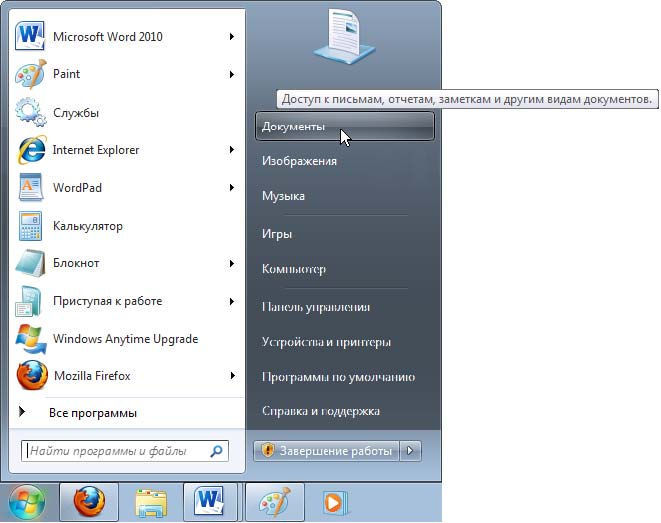Open the Документы folder link
Image resolution: width=661 pixels, height=523 pixels.
(x=293, y=127)
